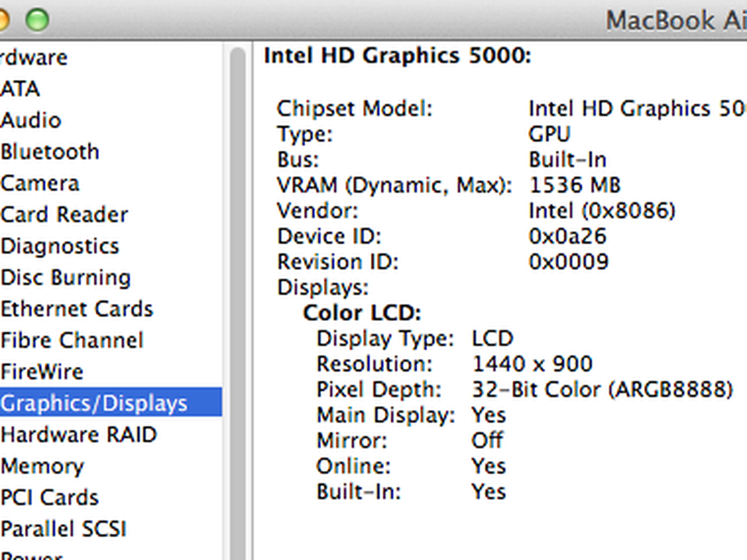Click the Displays label
Viewport: 747px width, 560px height.
pyautogui.click(x=323, y=288)
